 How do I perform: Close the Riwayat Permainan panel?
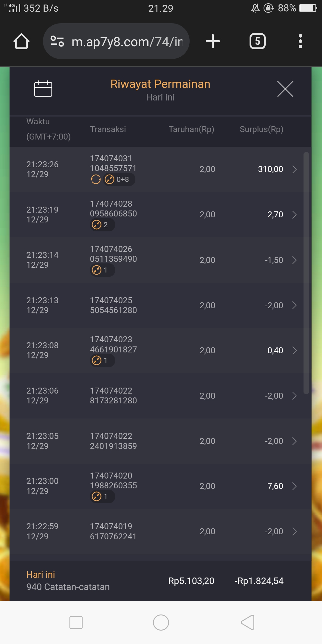pyautogui.click(x=285, y=89)
